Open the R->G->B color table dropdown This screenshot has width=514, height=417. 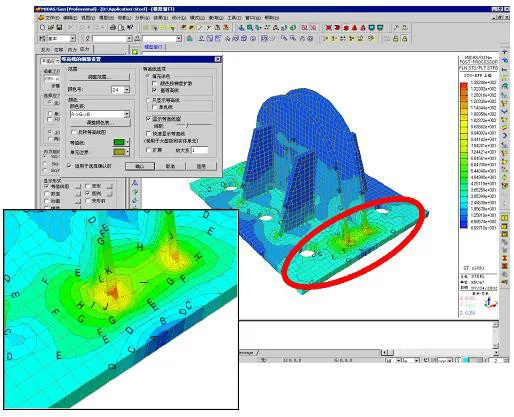pyautogui.click(x=127, y=114)
